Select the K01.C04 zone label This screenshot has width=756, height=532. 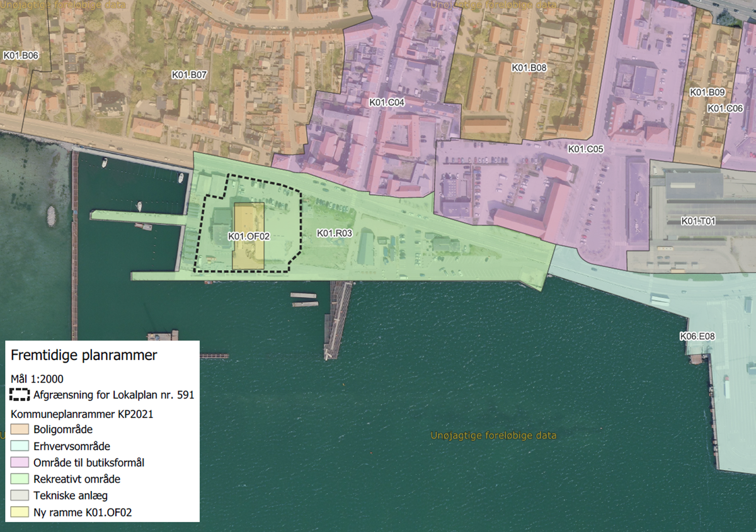[387, 102]
